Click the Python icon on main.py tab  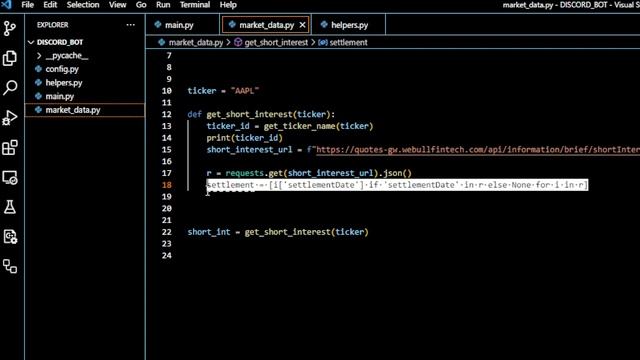[158, 24]
